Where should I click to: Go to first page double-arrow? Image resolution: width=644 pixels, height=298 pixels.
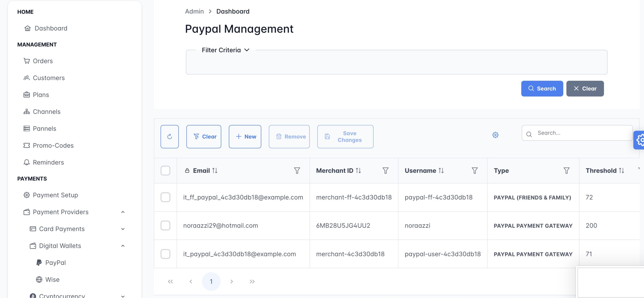tap(170, 281)
